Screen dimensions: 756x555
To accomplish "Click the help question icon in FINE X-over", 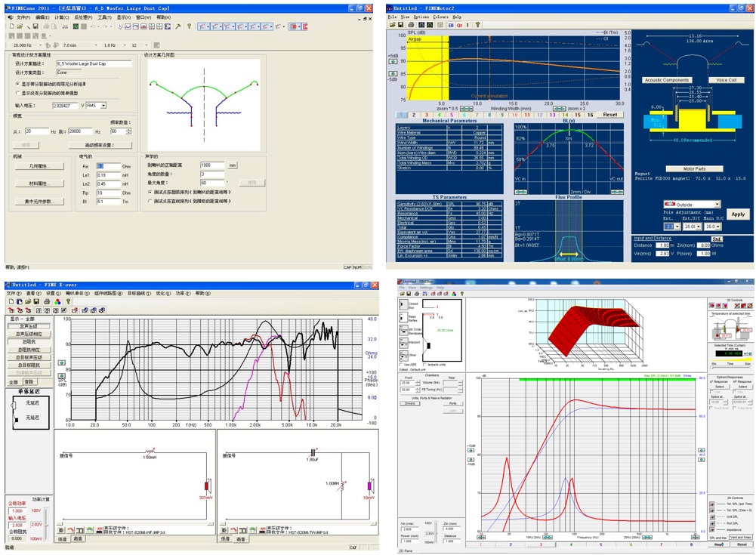I will 68,301.
